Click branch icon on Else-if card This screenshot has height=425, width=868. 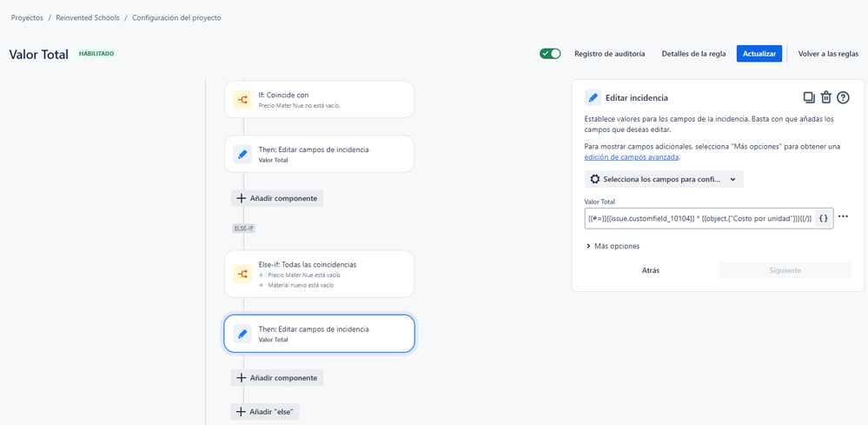(242, 274)
